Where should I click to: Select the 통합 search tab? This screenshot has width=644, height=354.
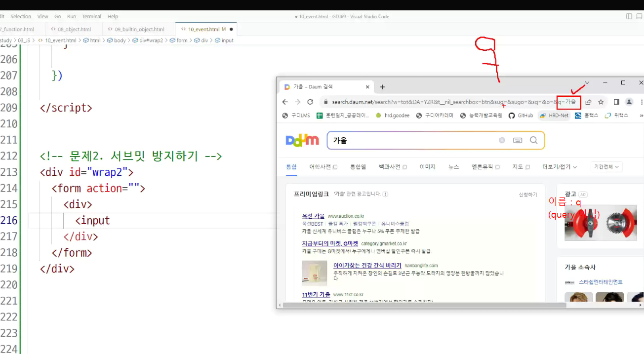tap(291, 167)
